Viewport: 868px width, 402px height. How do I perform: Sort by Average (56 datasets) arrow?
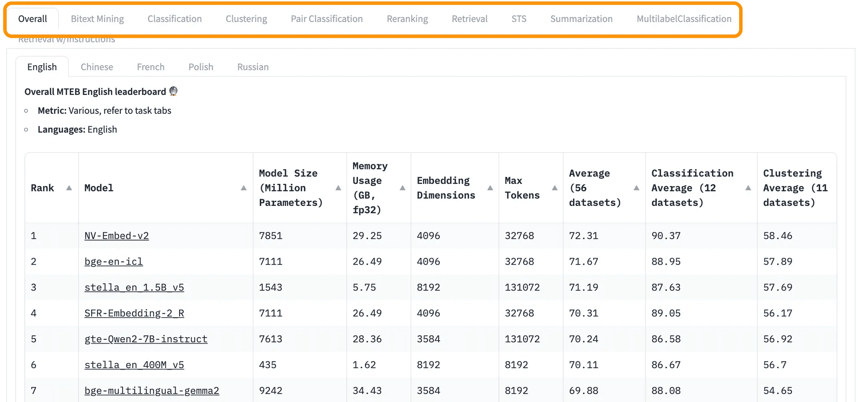pyautogui.click(x=637, y=188)
